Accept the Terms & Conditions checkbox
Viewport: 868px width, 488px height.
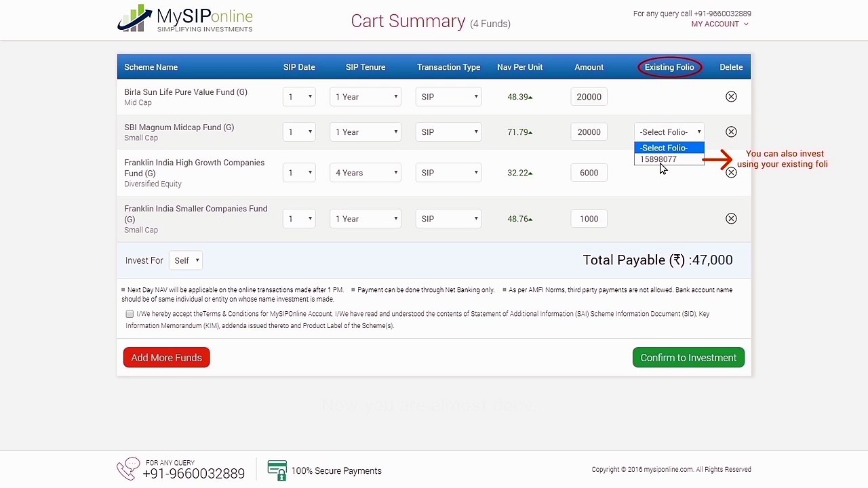point(130,314)
